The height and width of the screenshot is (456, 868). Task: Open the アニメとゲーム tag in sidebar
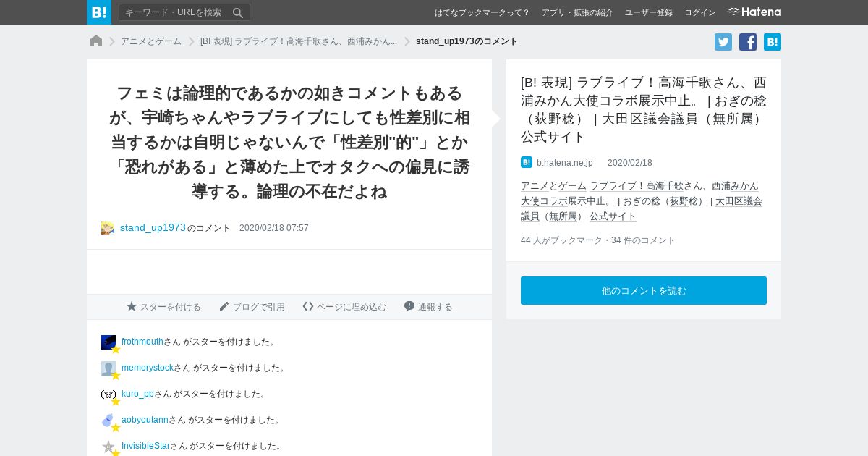pos(553,186)
